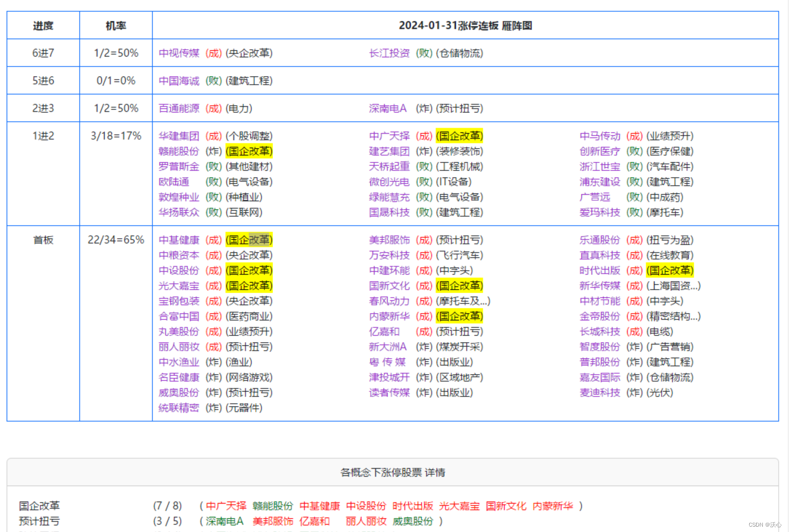
Task: Open 时代出版 in the 首板 table
Action: click(x=600, y=270)
